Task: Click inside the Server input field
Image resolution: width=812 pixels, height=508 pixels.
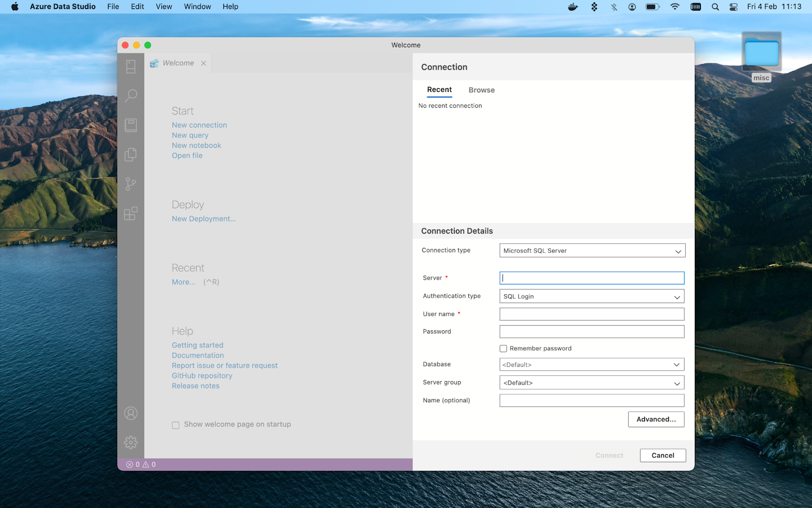Action: coord(591,278)
